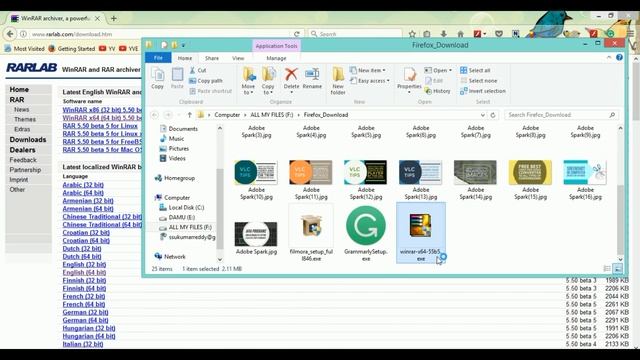
Task: Click Select all in ribbon
Action: (475, 70)
